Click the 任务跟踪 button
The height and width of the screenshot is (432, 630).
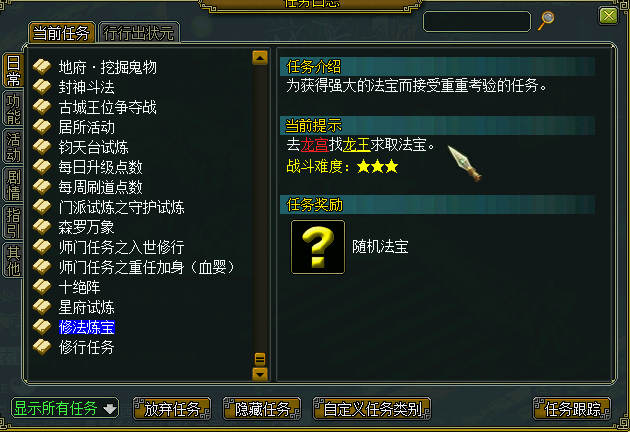(572, 409)
